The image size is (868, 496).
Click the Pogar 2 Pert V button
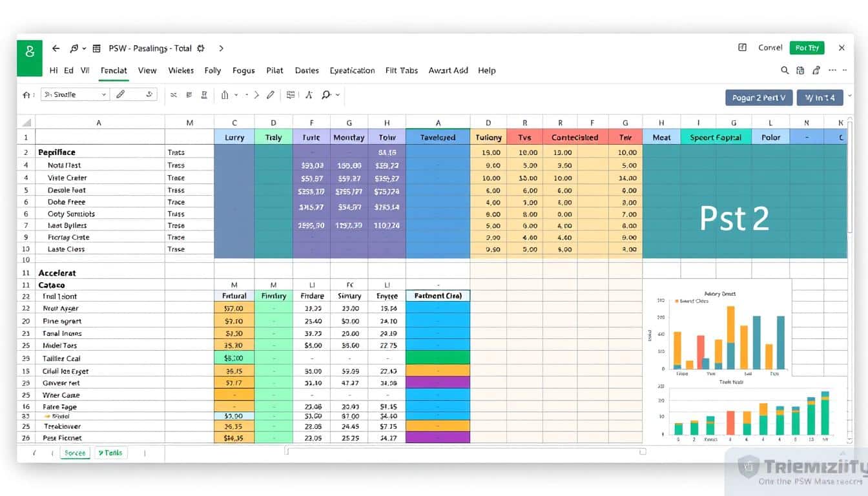[x=758, y=98]
